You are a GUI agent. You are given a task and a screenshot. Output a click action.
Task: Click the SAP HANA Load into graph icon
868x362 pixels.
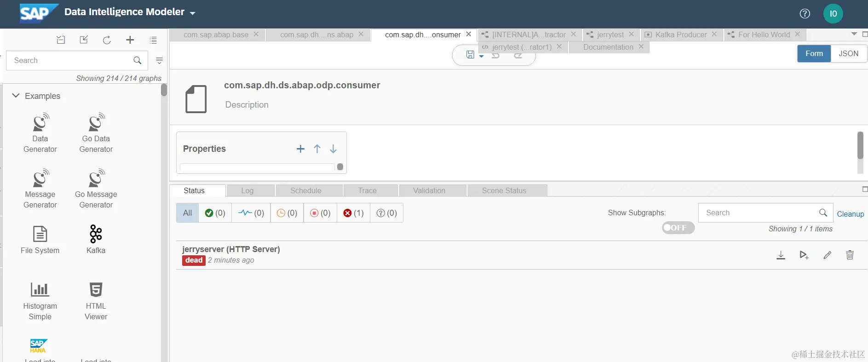pos(39,346)
